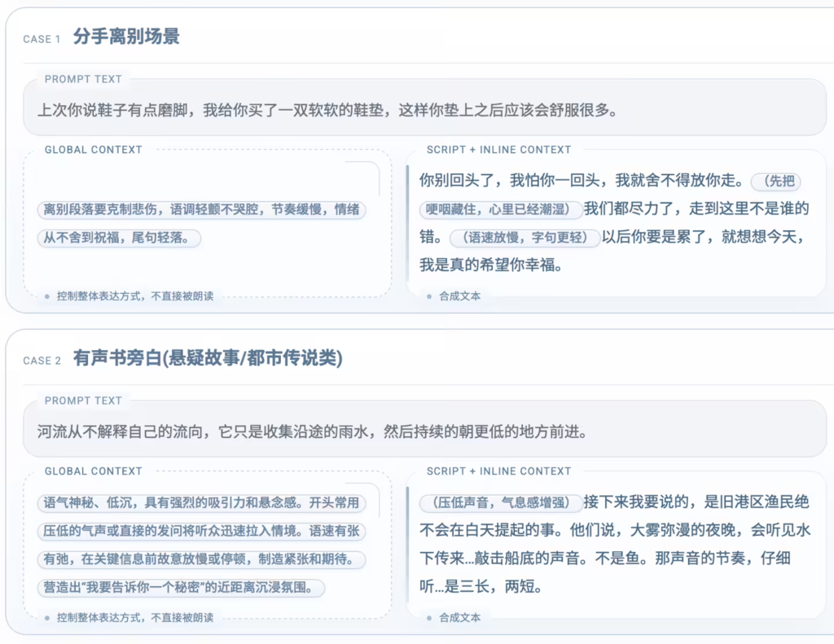
Task: Select the 离别段落要克制悲伤 tag line
Action: point(202,210)
